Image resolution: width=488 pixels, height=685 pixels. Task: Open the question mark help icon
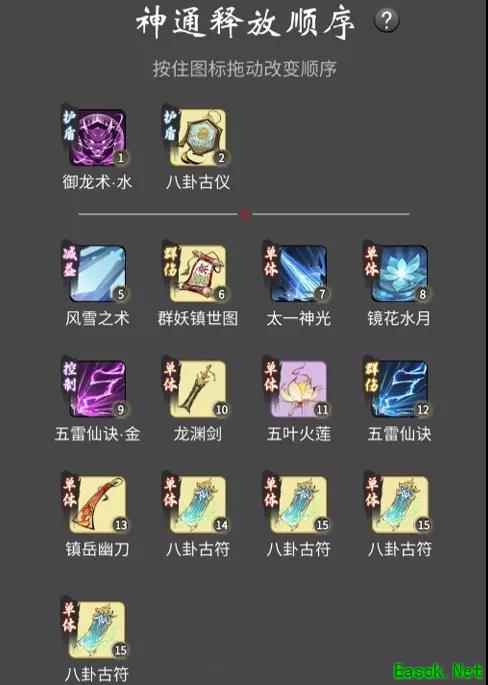[x=387, y=21]
